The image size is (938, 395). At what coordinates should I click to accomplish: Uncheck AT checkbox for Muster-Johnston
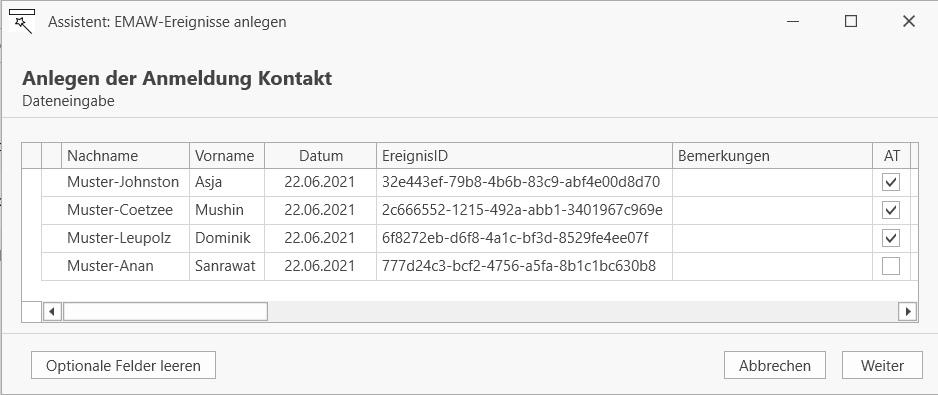[891, 182]
